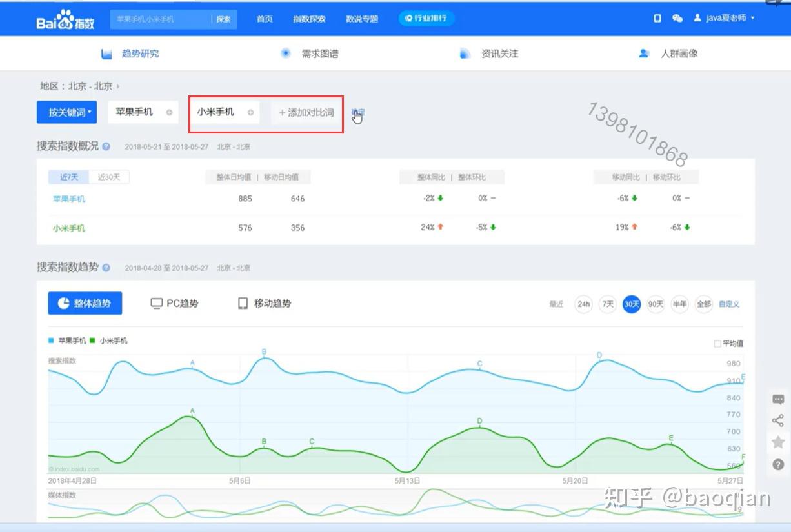Open the 数说专题 nav item
The height and width of the screenshot is (532, 791).
(362, 19)
